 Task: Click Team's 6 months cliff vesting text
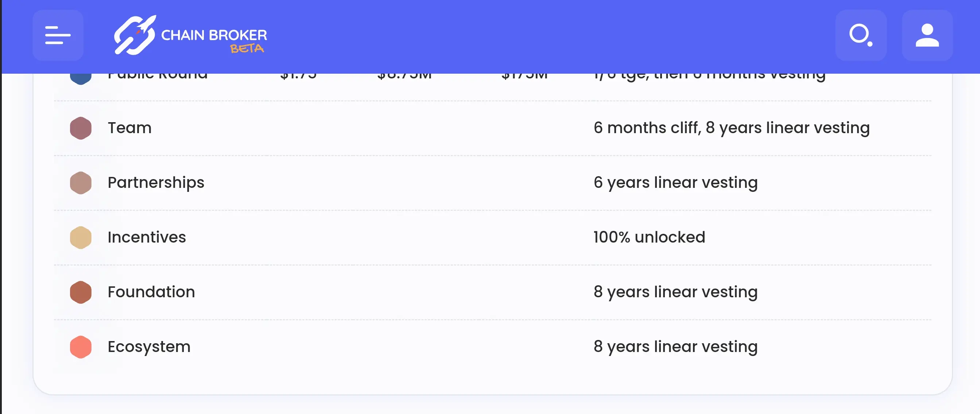click(731, 128)
